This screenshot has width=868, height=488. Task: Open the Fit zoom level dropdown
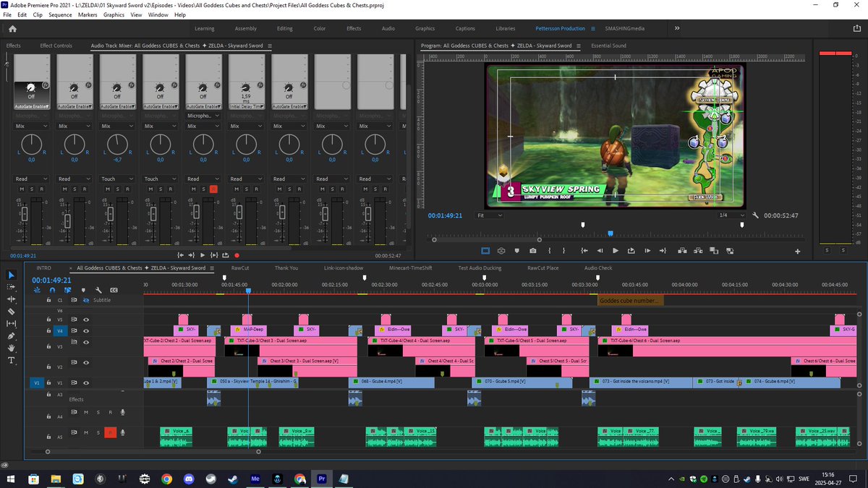[490, 215]
